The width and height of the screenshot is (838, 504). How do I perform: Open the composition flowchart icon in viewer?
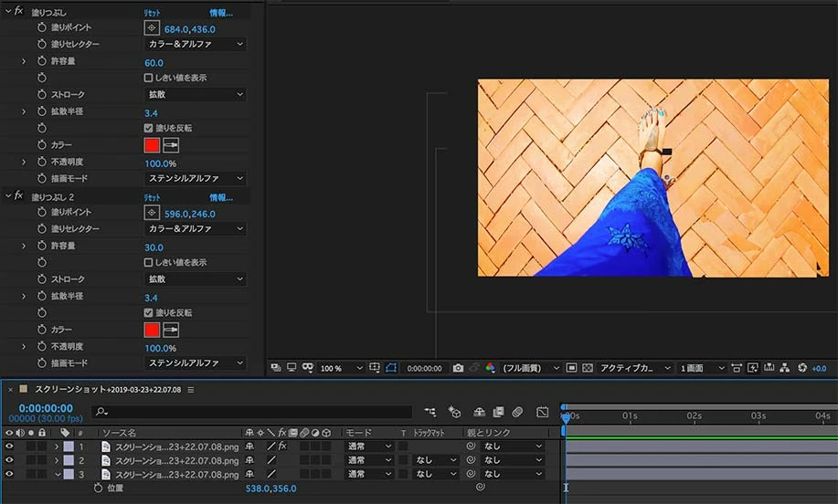pyautogui.click(x=785, y=367)
